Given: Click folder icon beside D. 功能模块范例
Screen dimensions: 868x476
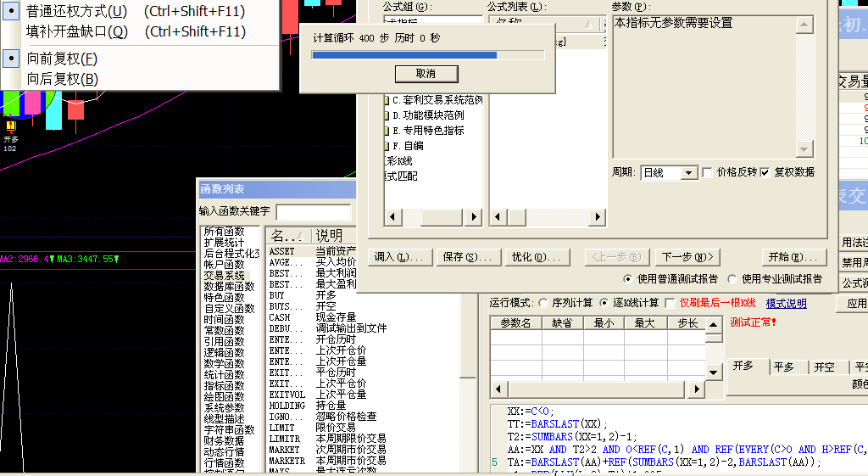Looking at the screenshot, I should [387, 115].
